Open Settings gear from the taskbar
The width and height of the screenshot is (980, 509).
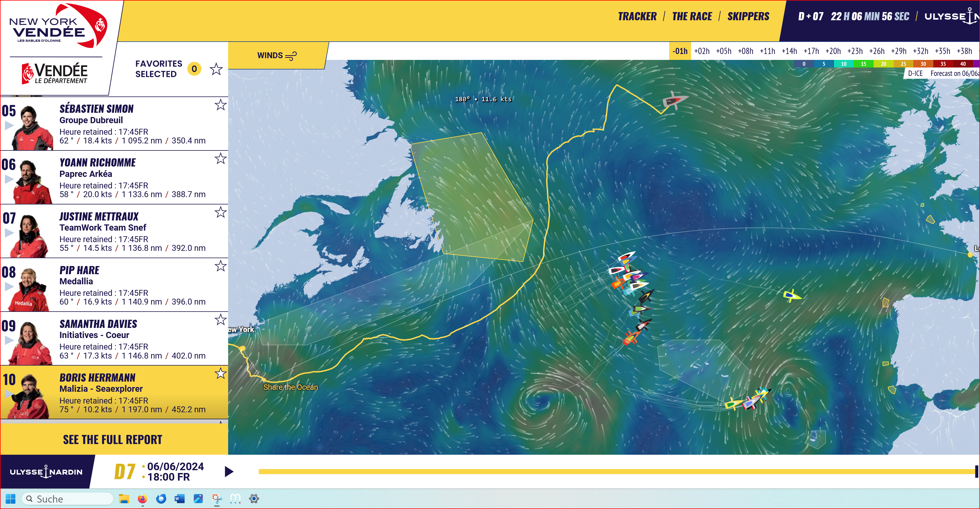coord(254,499)
